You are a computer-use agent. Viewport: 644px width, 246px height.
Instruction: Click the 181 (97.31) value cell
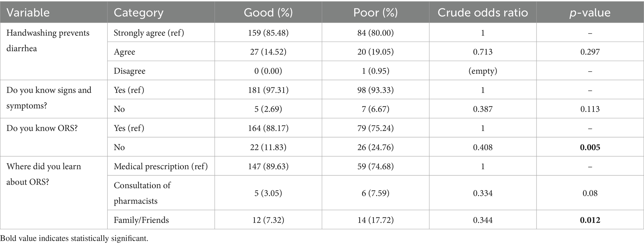coord(268,90)
